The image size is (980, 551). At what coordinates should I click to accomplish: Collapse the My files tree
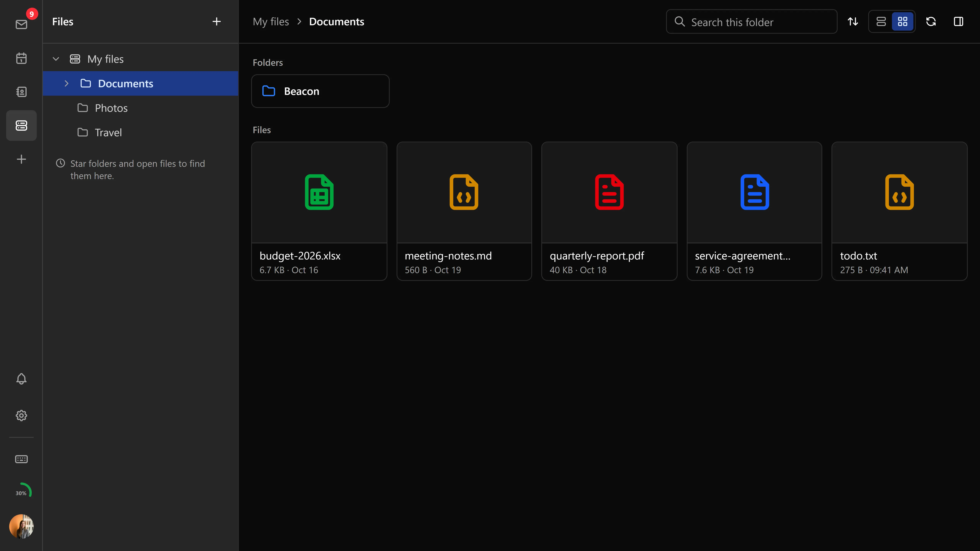(x=56, y=59)
